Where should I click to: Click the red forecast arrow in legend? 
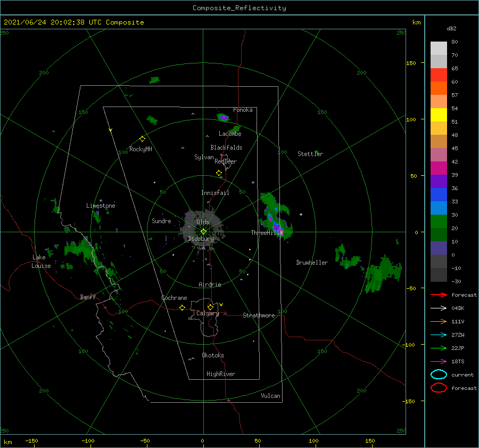tap(439, 295)
